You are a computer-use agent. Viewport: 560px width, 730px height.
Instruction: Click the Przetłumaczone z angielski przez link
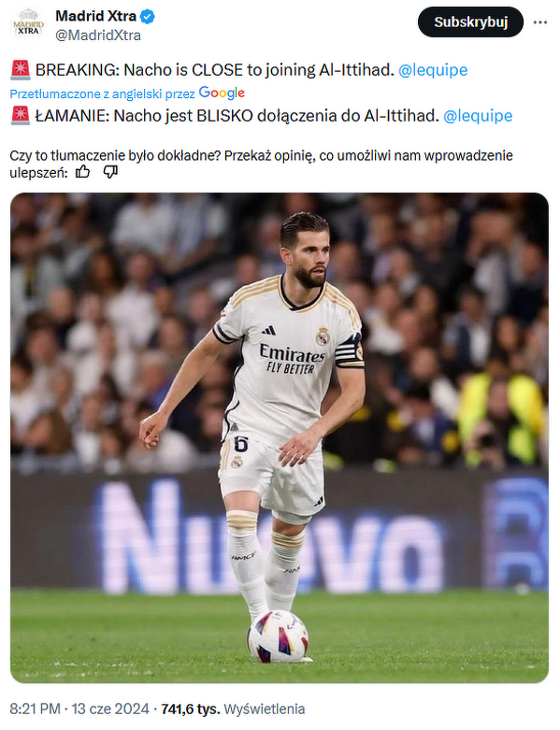coord(103,94)
